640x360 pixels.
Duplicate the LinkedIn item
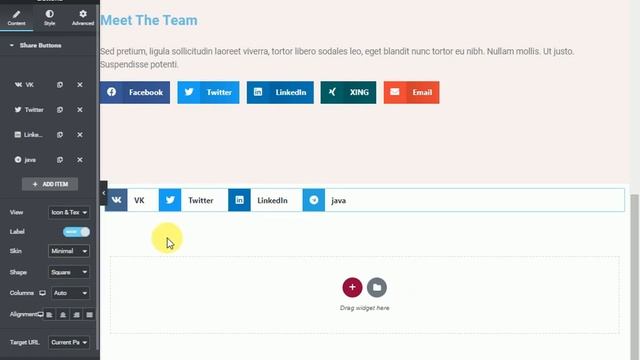pos(60,135)
